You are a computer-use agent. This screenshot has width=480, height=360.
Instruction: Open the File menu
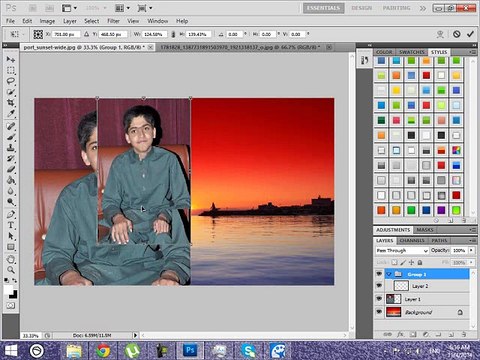(x=10, y=21)
